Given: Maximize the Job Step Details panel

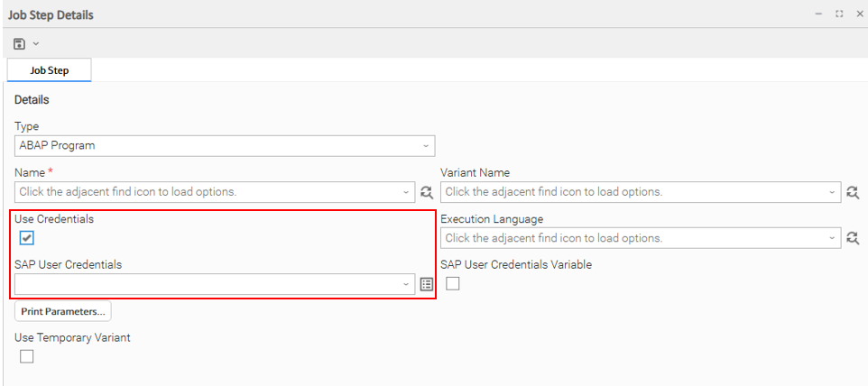Looking at the screenshot, I should point(839,14).
